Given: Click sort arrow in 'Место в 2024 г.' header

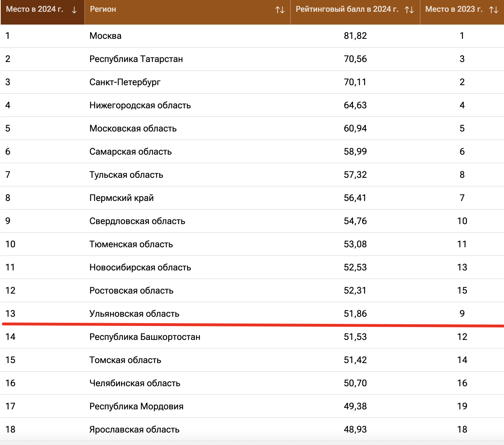Looking at the screenshot, I should (74, 10).
